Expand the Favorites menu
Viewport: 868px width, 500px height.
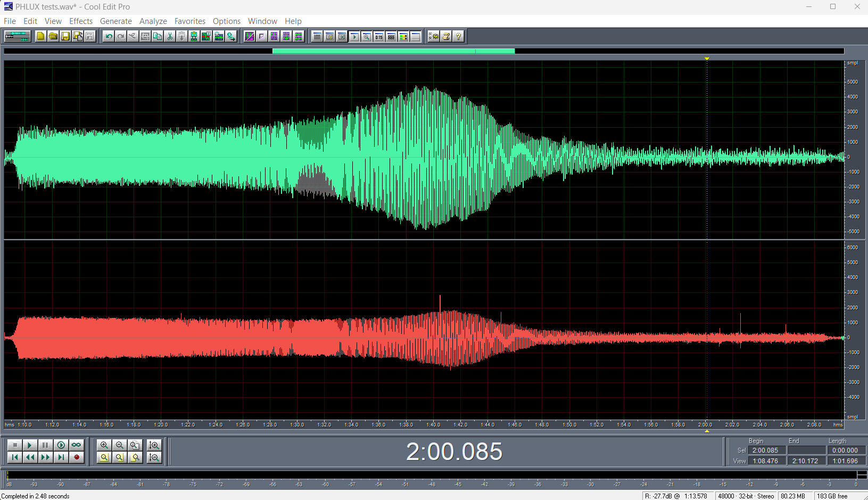point(189,21)
